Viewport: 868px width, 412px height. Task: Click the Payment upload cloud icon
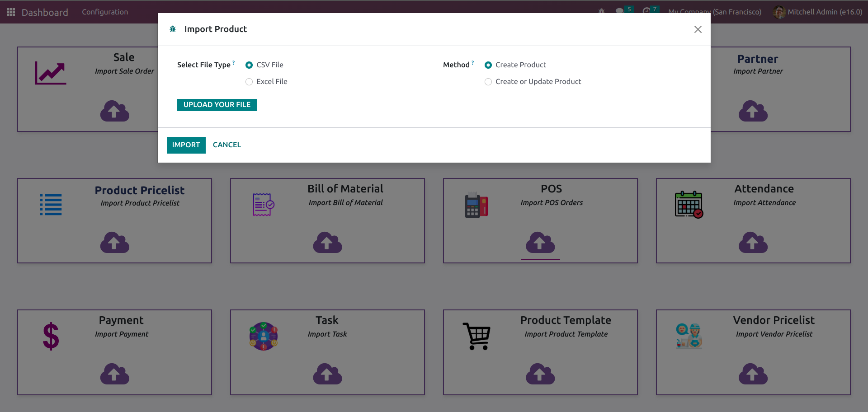click(114, 374)
